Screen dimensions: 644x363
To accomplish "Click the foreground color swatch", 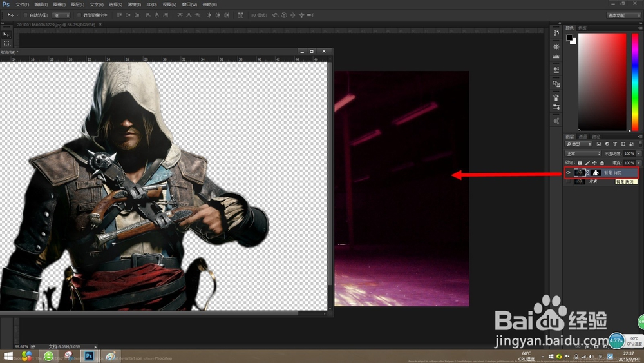I will pos(569,37).
